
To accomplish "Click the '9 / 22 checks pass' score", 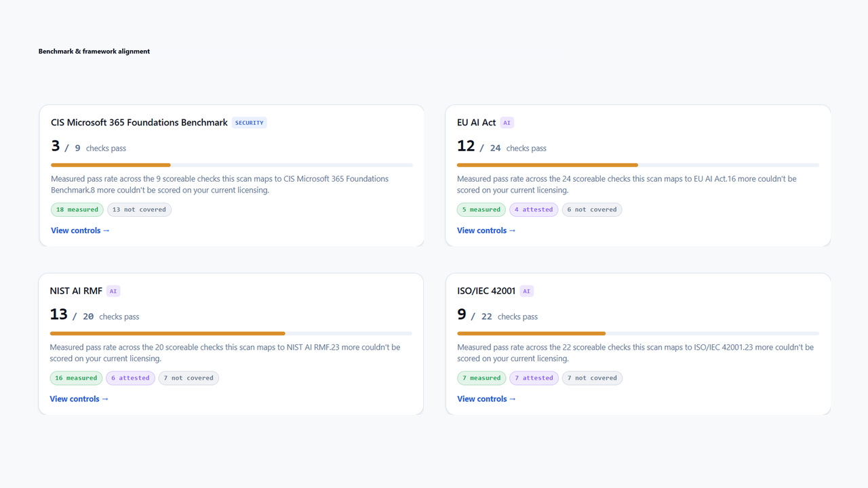I will (x=498, y=314).
